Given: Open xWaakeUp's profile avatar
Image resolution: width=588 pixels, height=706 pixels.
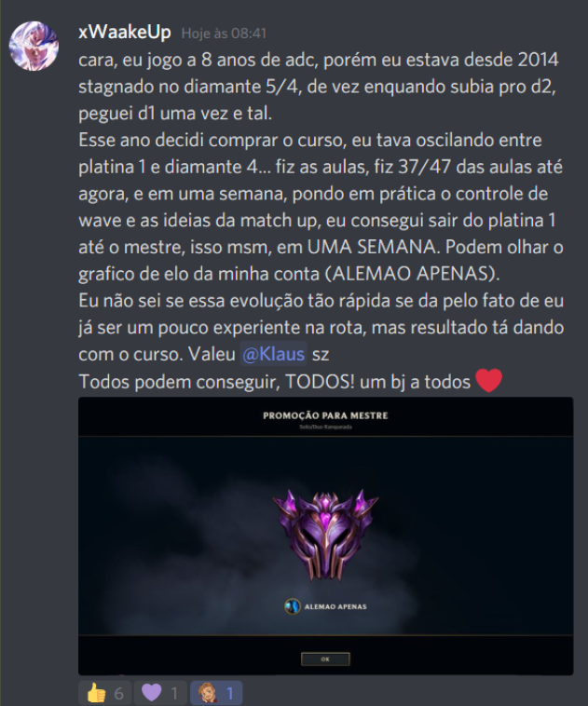Looking at the screenshot, I should pos(34,46).
